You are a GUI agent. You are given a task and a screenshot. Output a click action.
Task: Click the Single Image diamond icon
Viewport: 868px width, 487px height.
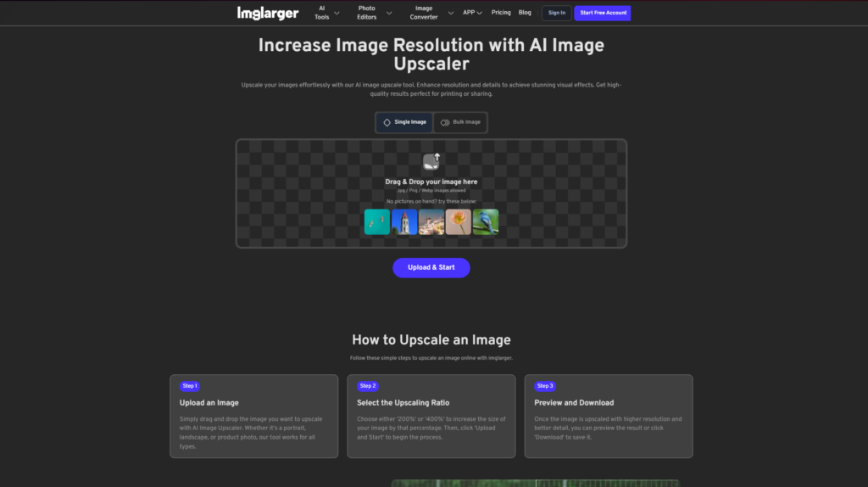tap(387, 122)
